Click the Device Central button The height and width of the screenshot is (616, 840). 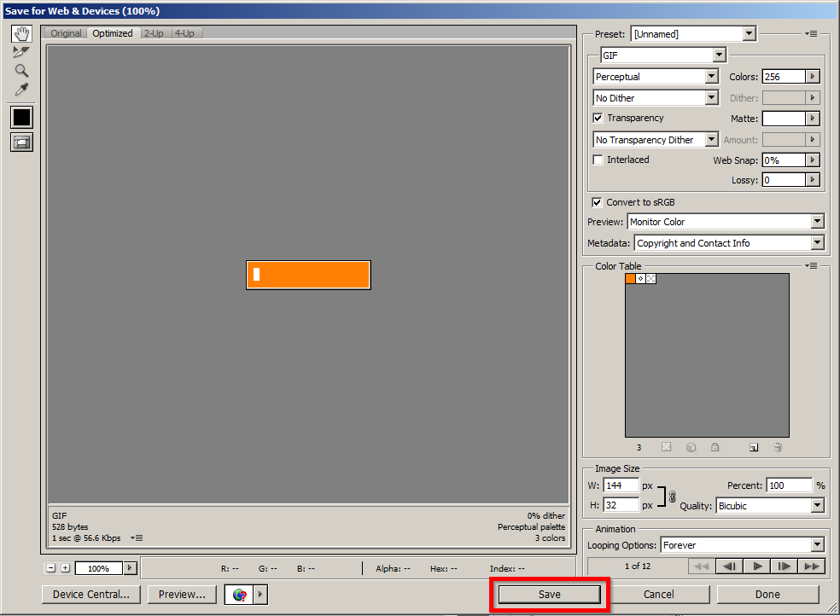[91, 594]
